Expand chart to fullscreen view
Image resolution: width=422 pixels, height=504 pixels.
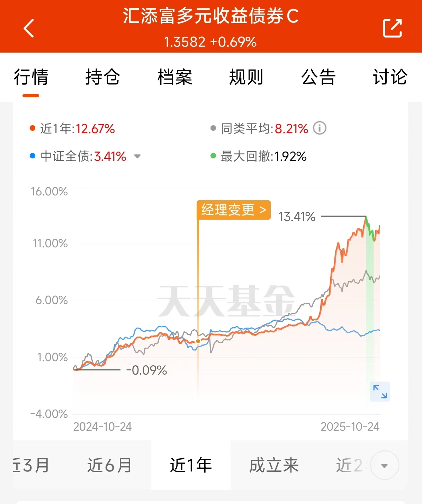pyautogui.click(x=380, y=392)
